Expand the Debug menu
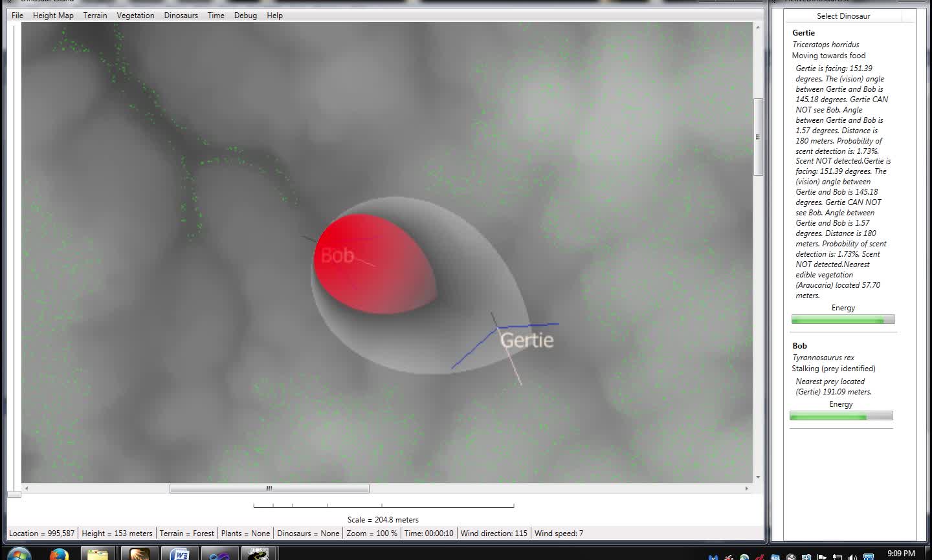932x560 pixels. click(x=245, y=16)
